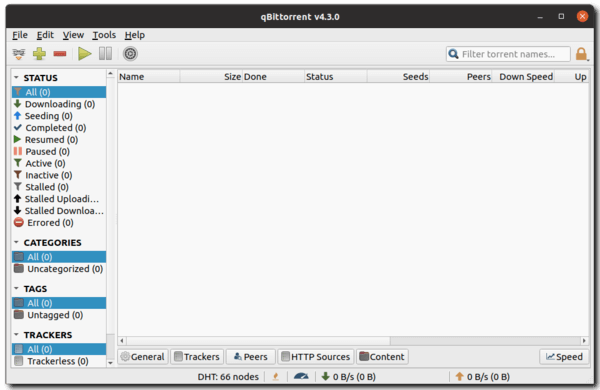Select the Inactive (0) status filter
The image size is (600, 390).
pyautogui.click(x=59, y=175)
